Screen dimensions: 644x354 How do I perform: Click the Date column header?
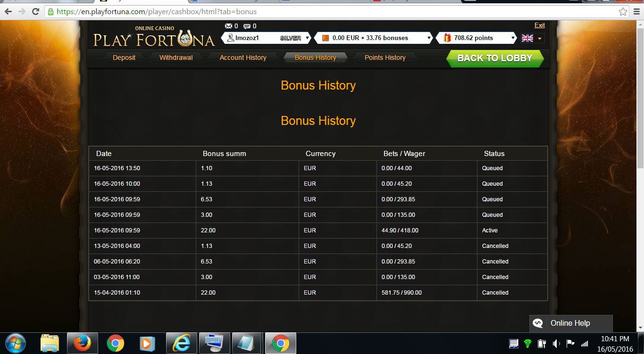point(104,154)
